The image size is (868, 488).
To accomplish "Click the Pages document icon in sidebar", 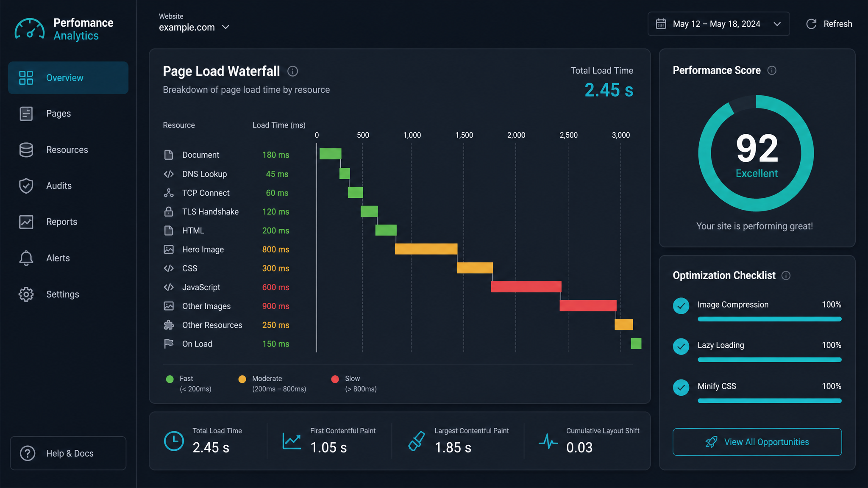I will (x=26, y=114).
